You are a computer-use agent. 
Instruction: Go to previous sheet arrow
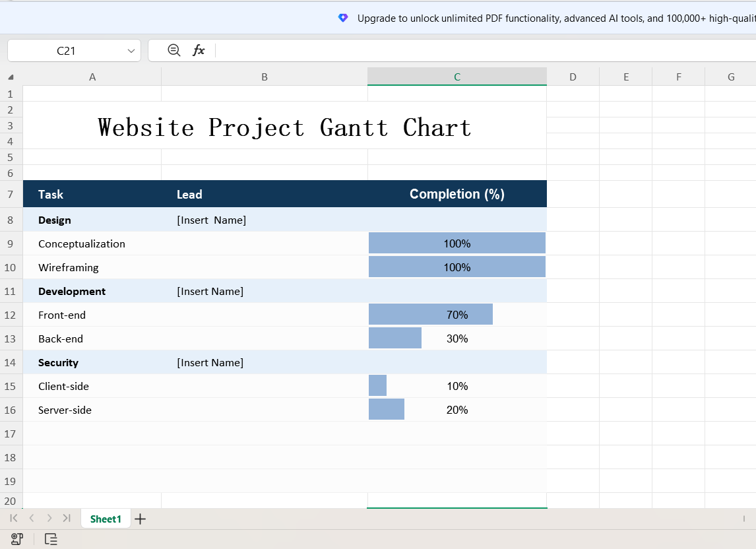click(32, 518)
